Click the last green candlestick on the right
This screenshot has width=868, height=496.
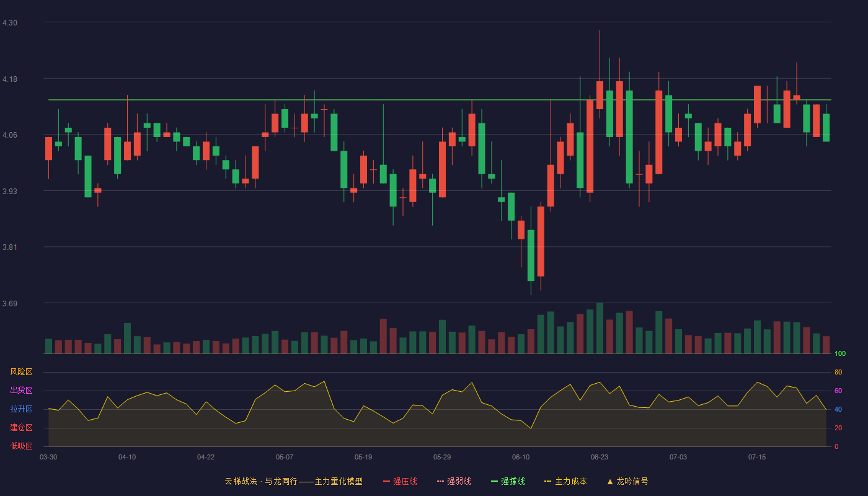[x=826, y=128]
